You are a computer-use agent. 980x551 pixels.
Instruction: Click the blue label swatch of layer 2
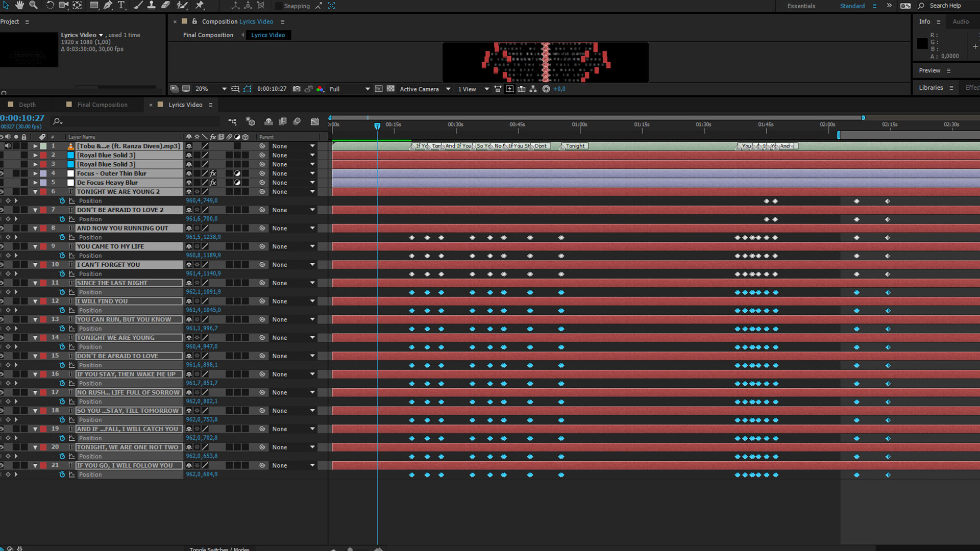(44, 155)
